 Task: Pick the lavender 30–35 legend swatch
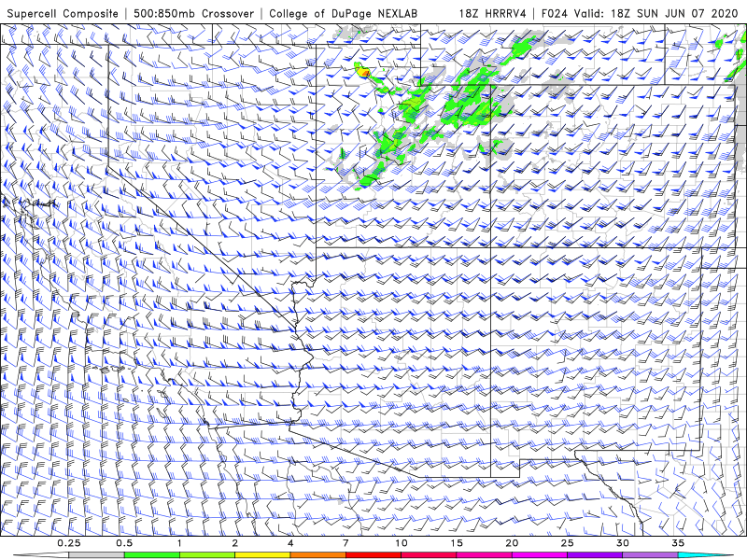650,555
